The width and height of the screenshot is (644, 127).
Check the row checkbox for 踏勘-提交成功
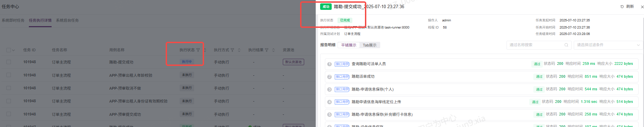point(9,62)
